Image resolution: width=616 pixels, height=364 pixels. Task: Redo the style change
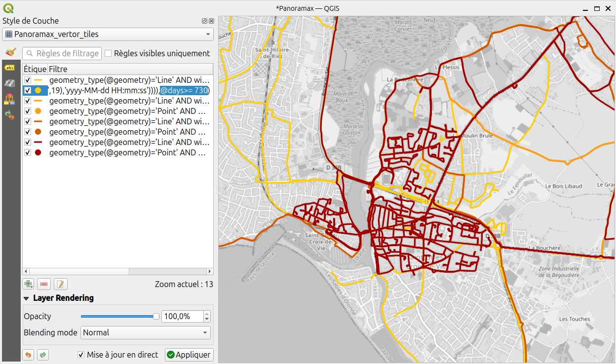[x=43, y=355]
